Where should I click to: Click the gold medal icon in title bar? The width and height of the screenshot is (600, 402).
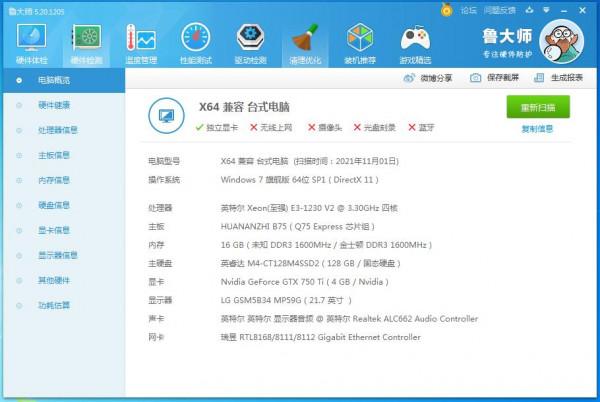click(447, 10)
